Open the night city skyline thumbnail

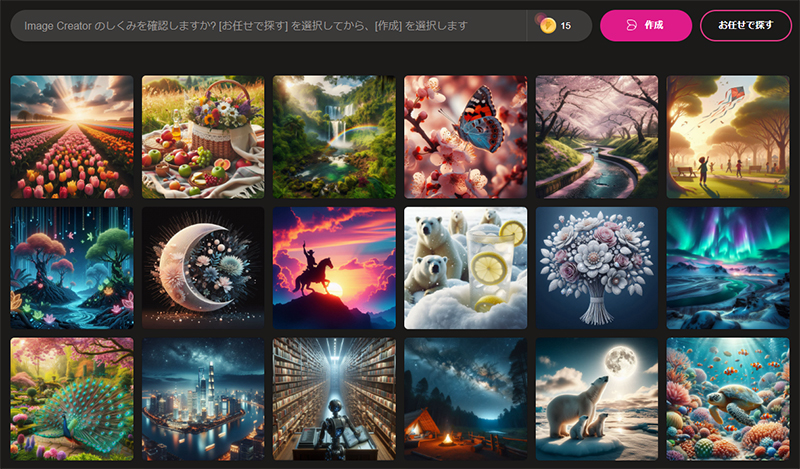click(x=203, y=399)
